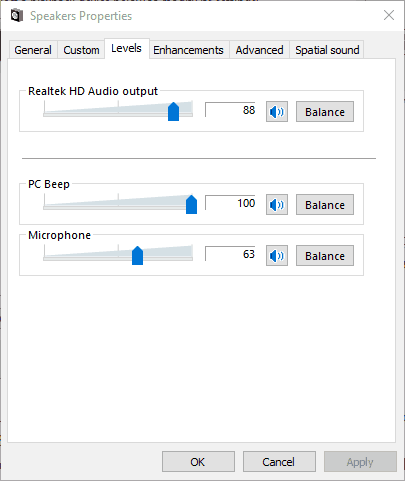Viewport: 405px width, 481px height.
Task: Discard changes with the Cancel button
Action: click(279, 462)
